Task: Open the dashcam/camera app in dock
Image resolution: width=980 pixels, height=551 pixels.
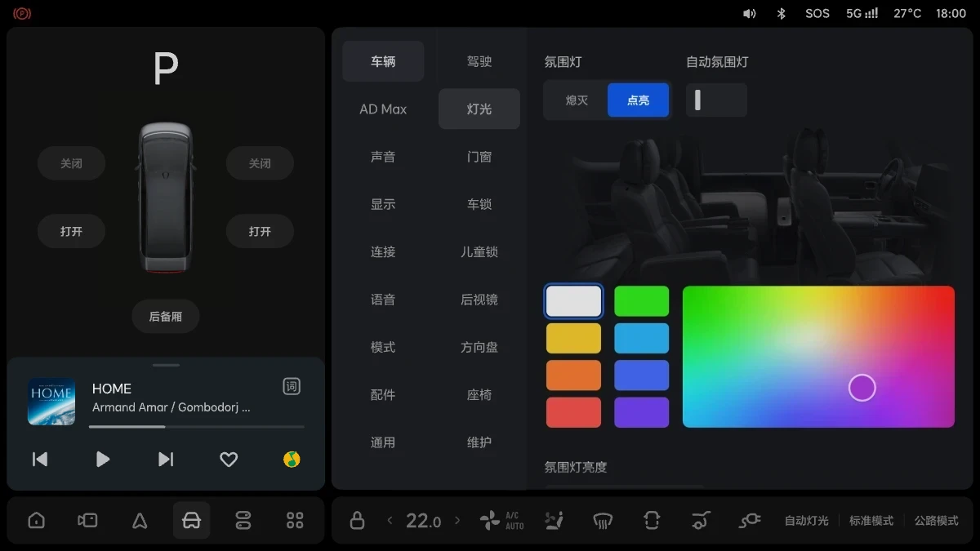Action: 87,520
